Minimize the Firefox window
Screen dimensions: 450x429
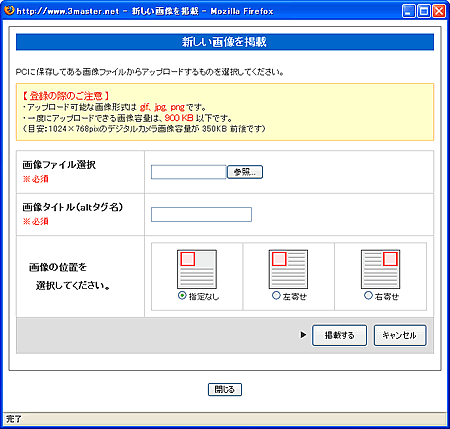coord(409,11)
